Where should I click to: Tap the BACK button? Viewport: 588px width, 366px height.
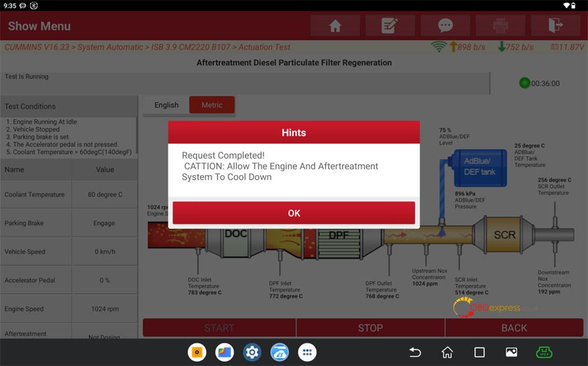coord(514,328)
